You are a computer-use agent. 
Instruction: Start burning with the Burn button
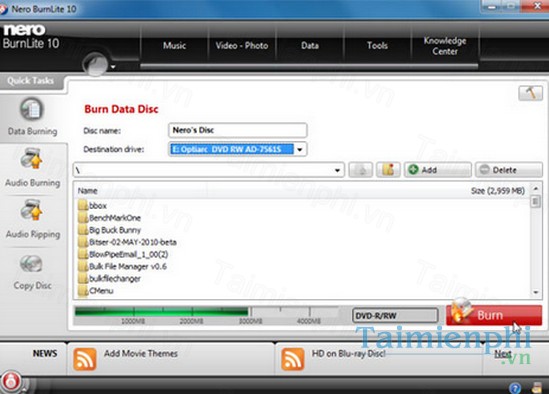point(494,315)
